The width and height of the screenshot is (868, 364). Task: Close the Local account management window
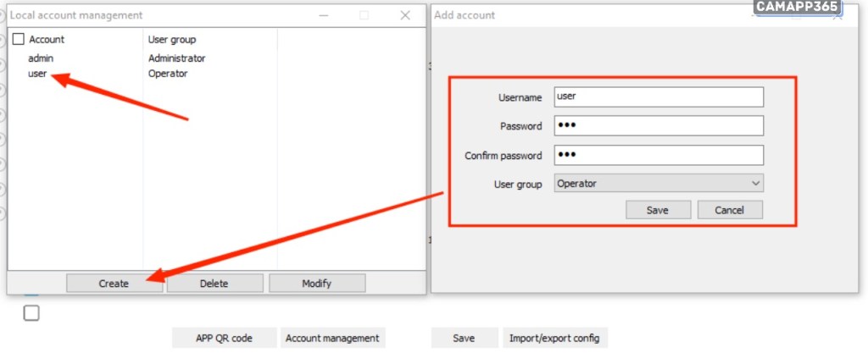405,15
